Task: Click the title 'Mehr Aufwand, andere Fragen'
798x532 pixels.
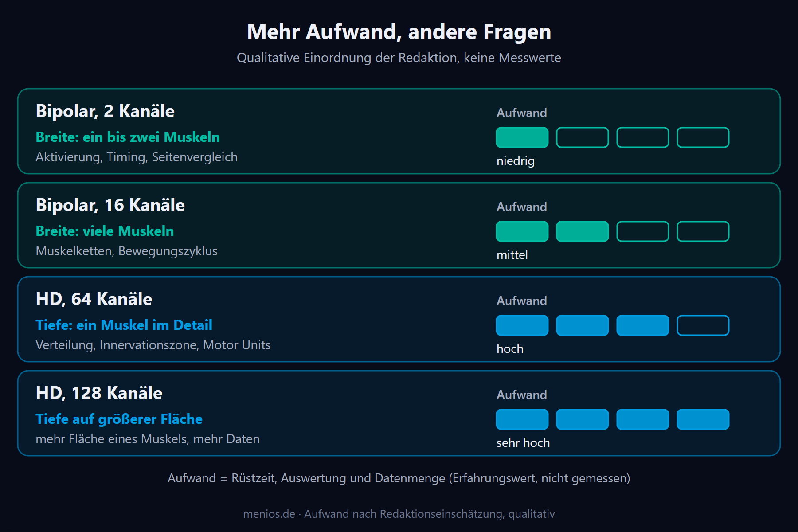Action: tap(399, 32)
